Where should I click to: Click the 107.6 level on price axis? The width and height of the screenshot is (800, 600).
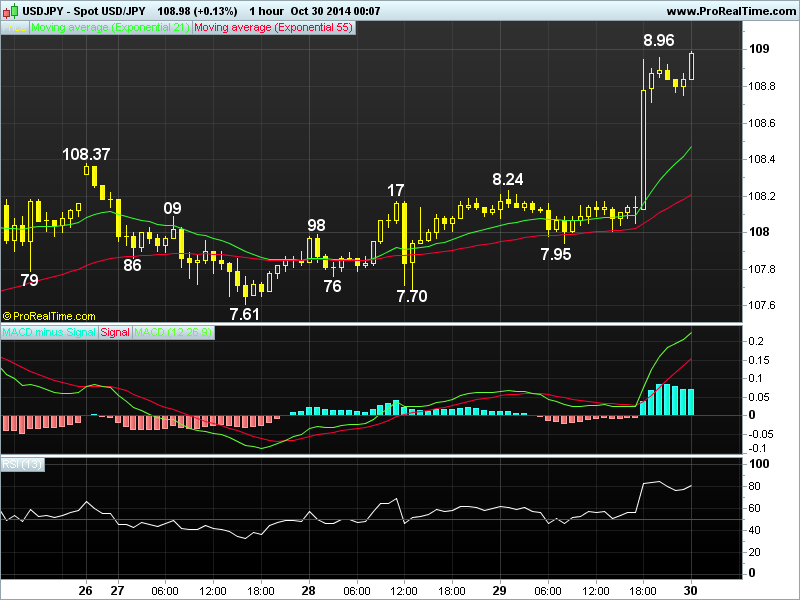[x=762, y=305]
